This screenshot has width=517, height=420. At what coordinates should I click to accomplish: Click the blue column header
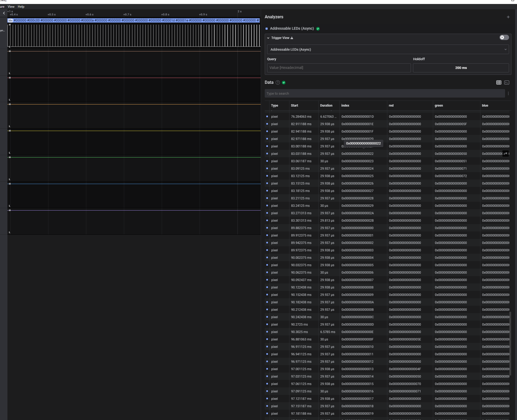pos(485,106)
